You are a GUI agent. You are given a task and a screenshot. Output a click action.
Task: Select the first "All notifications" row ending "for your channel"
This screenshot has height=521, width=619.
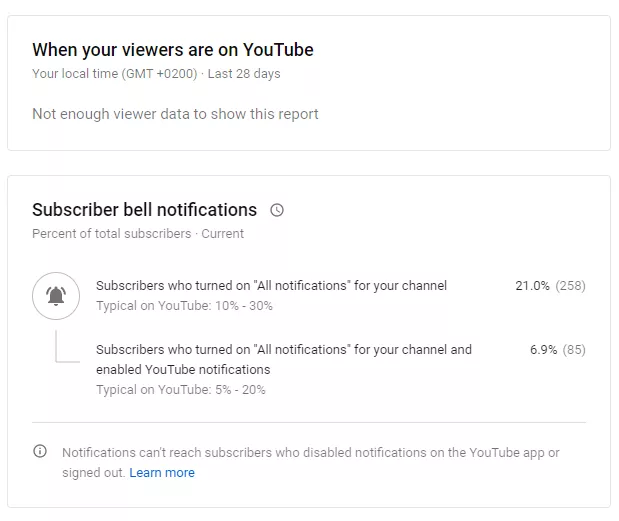tap(271, 286)
